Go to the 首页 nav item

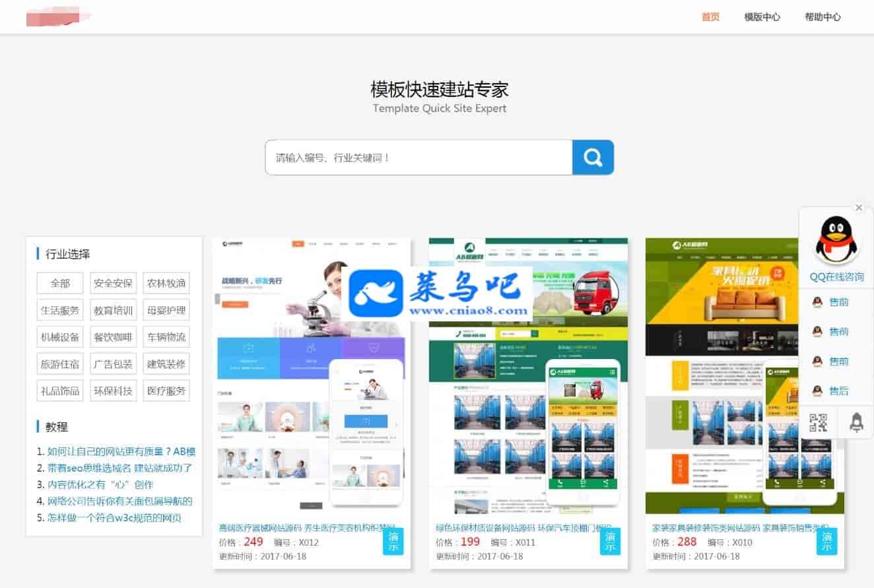711,17
